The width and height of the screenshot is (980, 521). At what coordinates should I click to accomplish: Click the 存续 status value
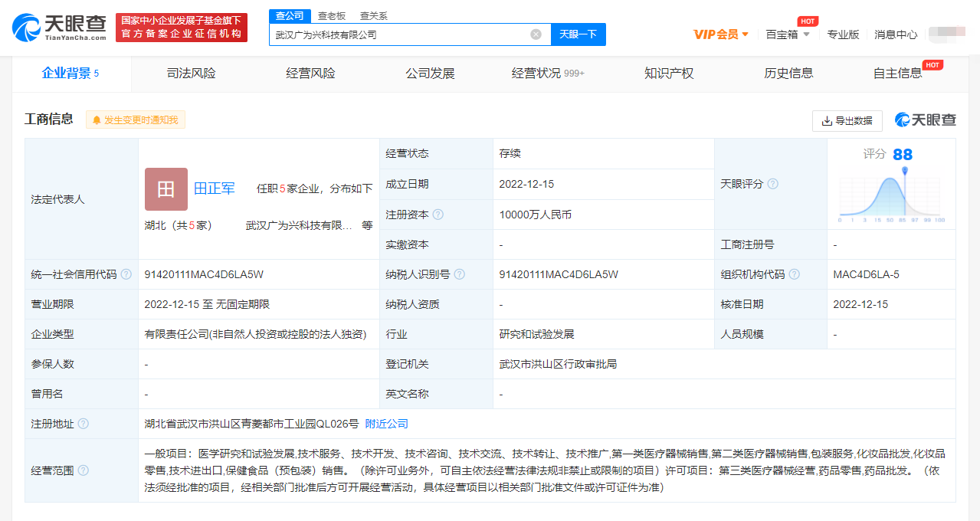pos(510,154)
